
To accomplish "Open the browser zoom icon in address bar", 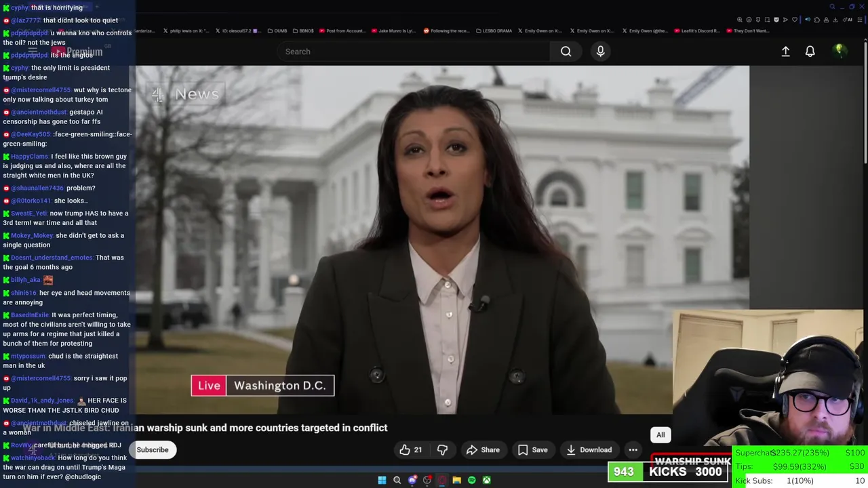I will point(740,20).
